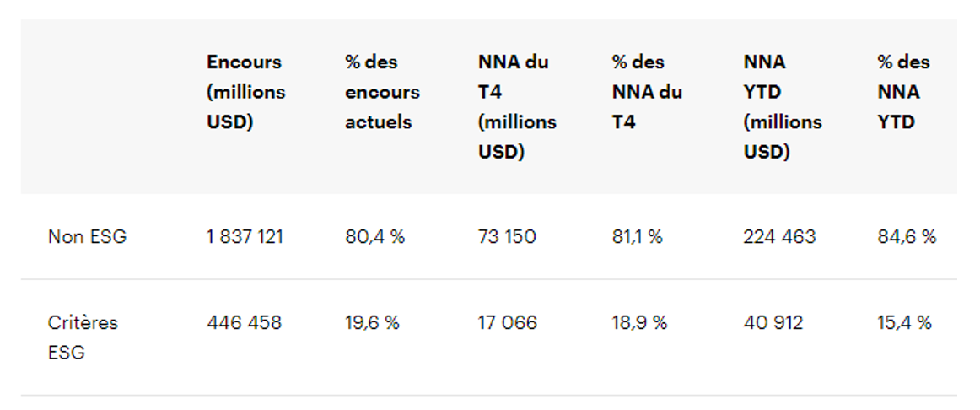
Task: Select the 84,6 % cell
Action: point(907,237)
